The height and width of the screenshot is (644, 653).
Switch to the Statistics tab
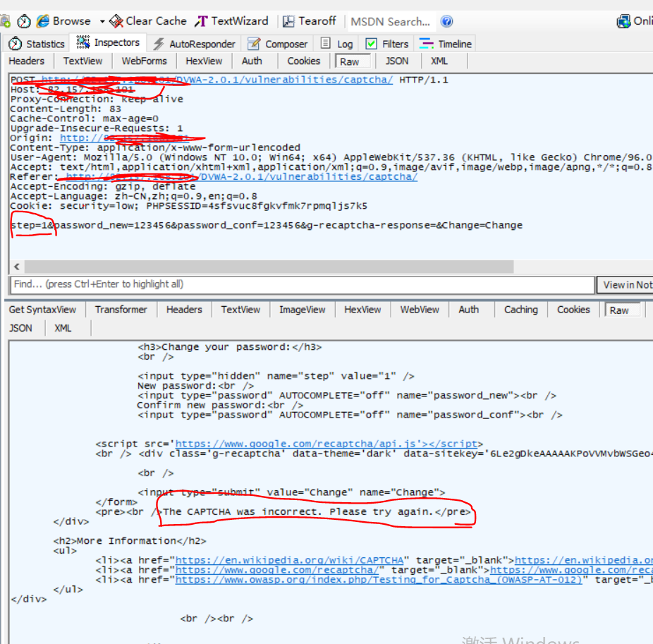pos(37,44)
